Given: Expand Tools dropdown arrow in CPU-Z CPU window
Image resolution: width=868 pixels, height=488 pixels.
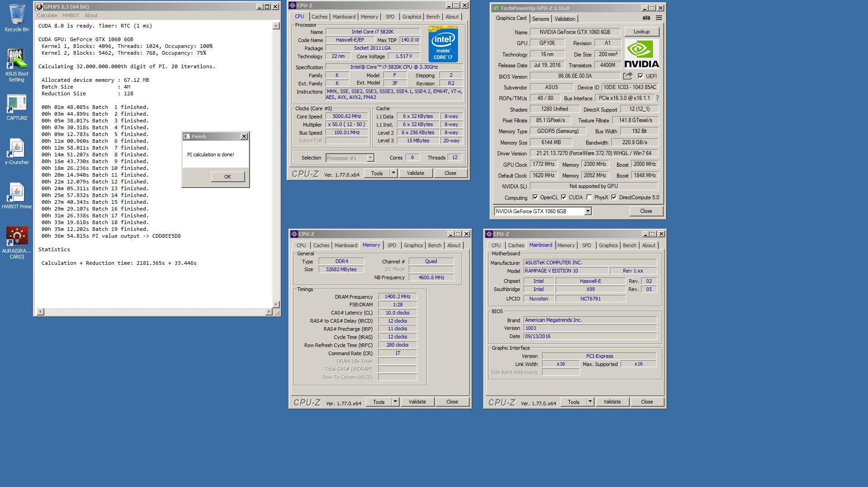Looking at the screenshot, I should click(x=393, y=173).
